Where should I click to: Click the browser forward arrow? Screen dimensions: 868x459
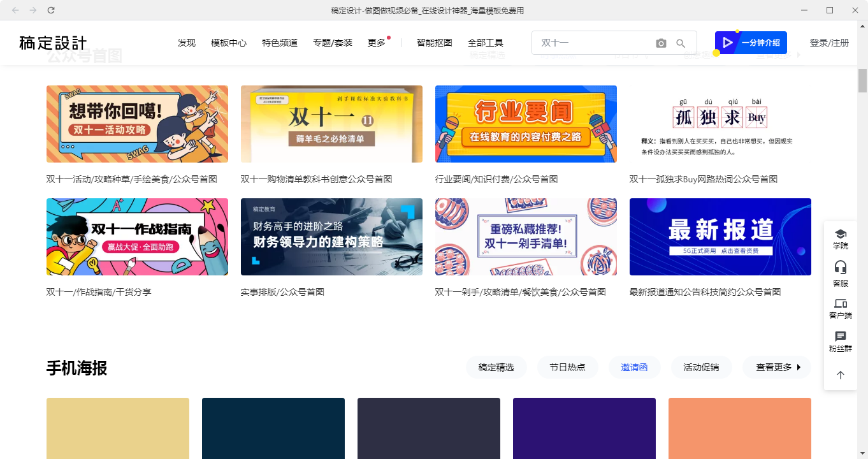pyautogui.click(x=33, y=10)
